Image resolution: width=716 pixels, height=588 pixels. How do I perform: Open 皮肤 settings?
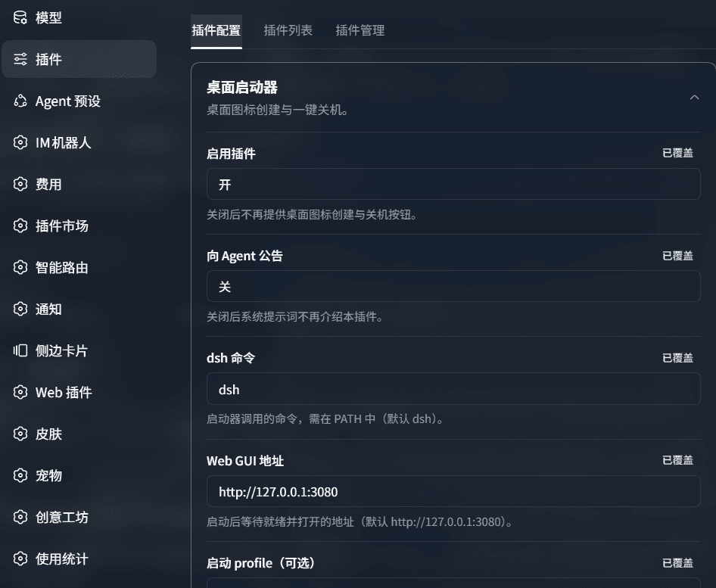pyautogui.click(x=79, y=434)
